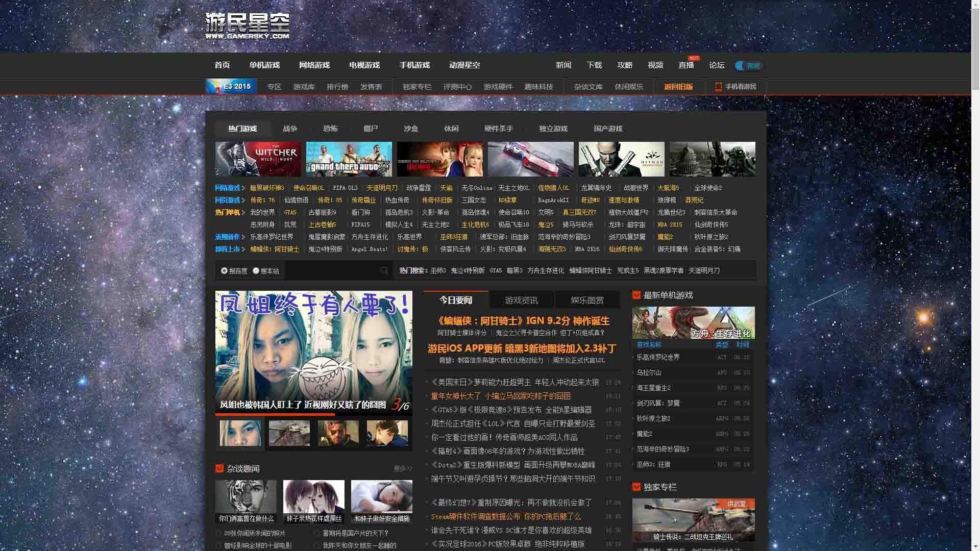Click the orange icon beside 最新单机游戏
The height and width of the screenshot is (551, 980).
click(x=636, y=295)
